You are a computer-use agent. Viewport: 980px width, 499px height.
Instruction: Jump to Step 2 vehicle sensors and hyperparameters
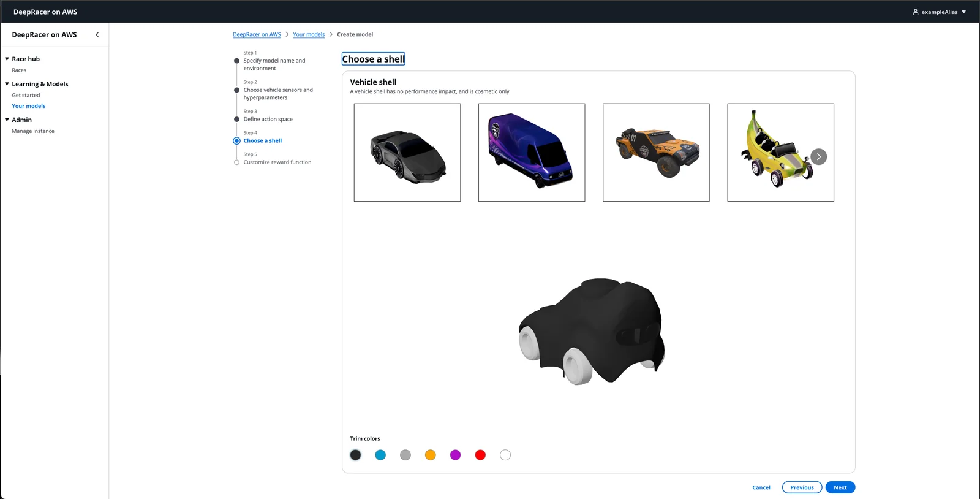point(278,94)
